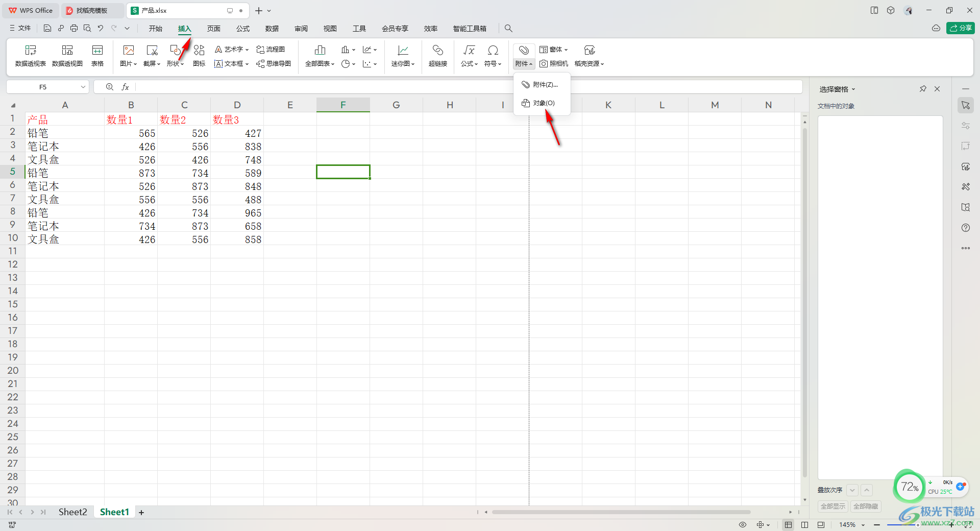Switch to the 开始 Home tab

click(156, 29)
